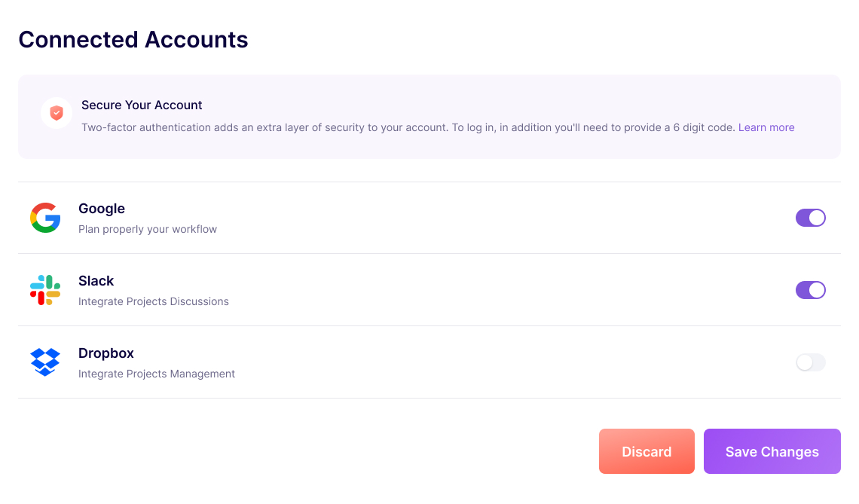859x504 pixels.
Task: Click the 'Plan properly your workflow' text
Action: point(148,229)
